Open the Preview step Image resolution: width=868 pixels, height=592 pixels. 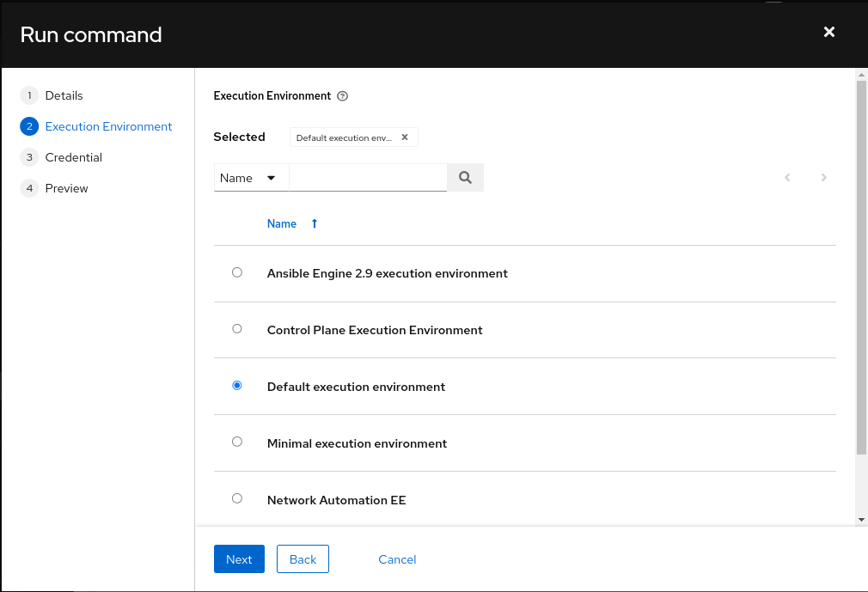coord(66,187)
